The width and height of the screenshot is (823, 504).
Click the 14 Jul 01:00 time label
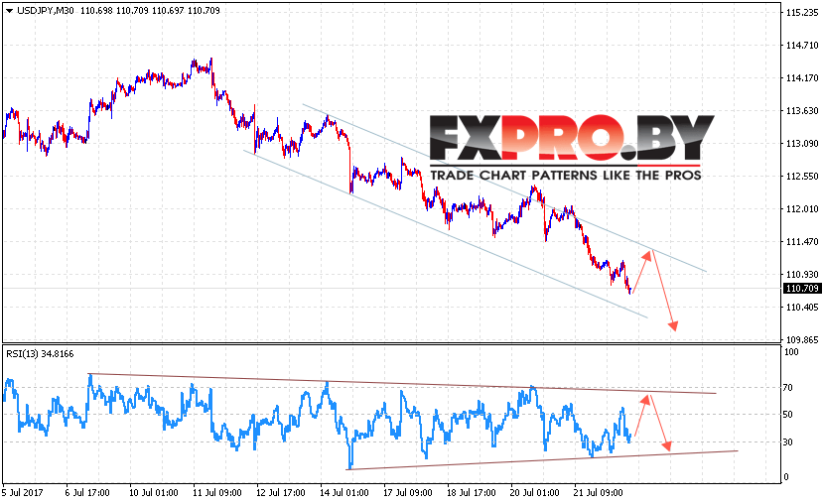tap(343, 493)
